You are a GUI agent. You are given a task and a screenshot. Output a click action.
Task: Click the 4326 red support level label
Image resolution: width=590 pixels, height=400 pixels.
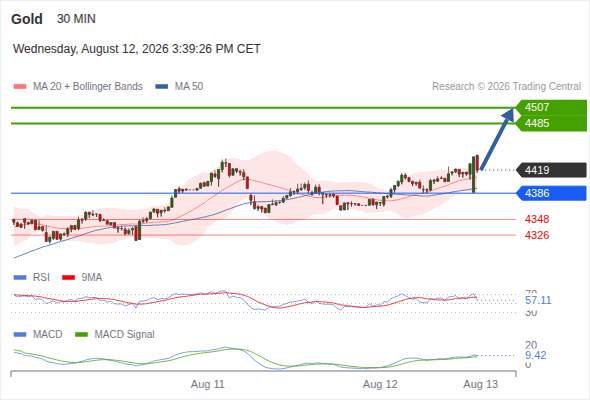tap(537, 235)
